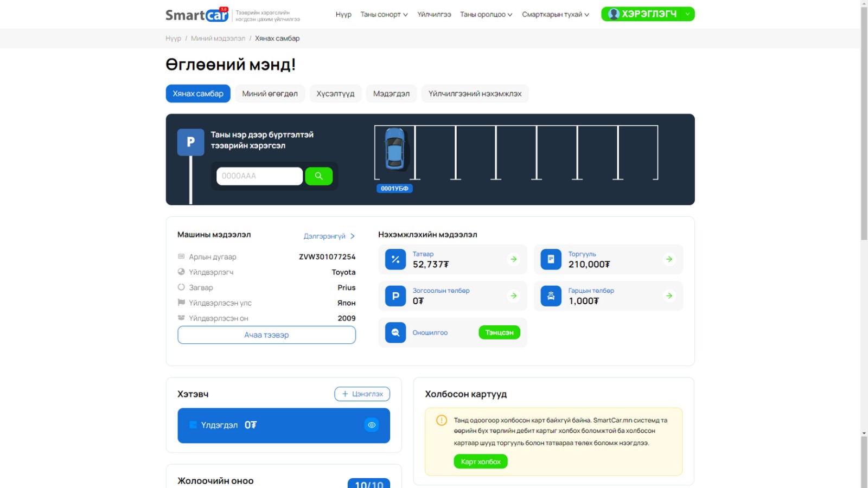Expand the Смарткарын тухай menu
The width and height of the screenshot is (868, 488).
tap(556, 15)
